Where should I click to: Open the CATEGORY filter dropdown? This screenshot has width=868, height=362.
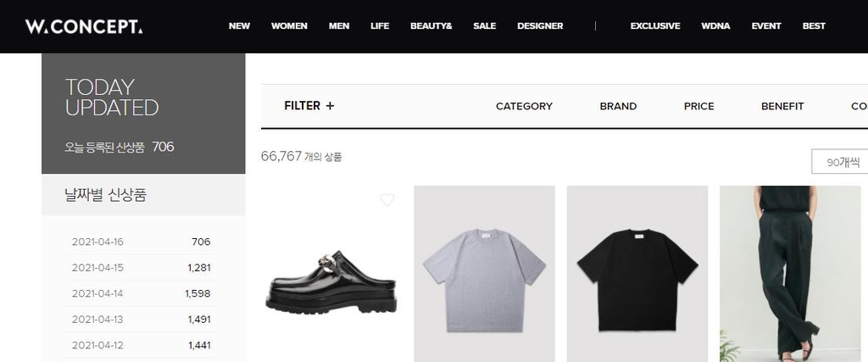coord(524,106)
